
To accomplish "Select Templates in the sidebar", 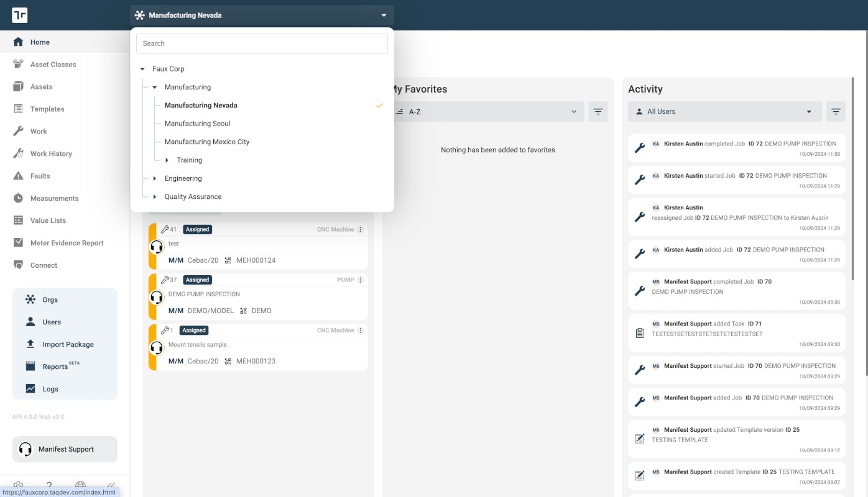I will [x=47, y=109].
